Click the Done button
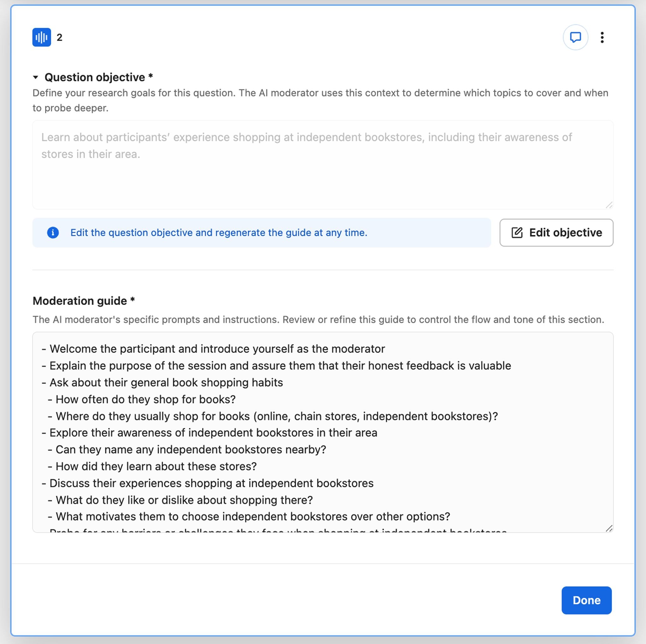The image size is (646, 644). (586, 600)
